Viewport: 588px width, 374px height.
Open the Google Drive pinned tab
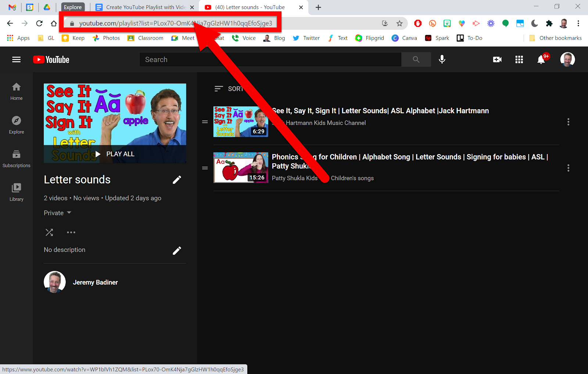click(47, 7)
